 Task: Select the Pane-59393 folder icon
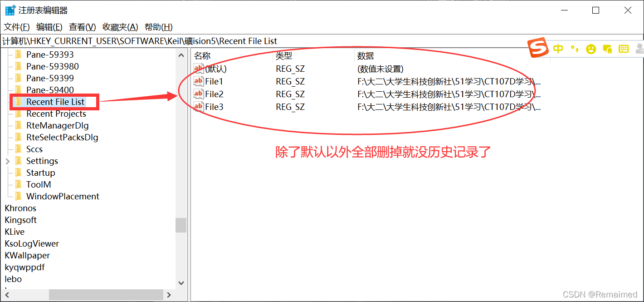click(x=19, y=54)
